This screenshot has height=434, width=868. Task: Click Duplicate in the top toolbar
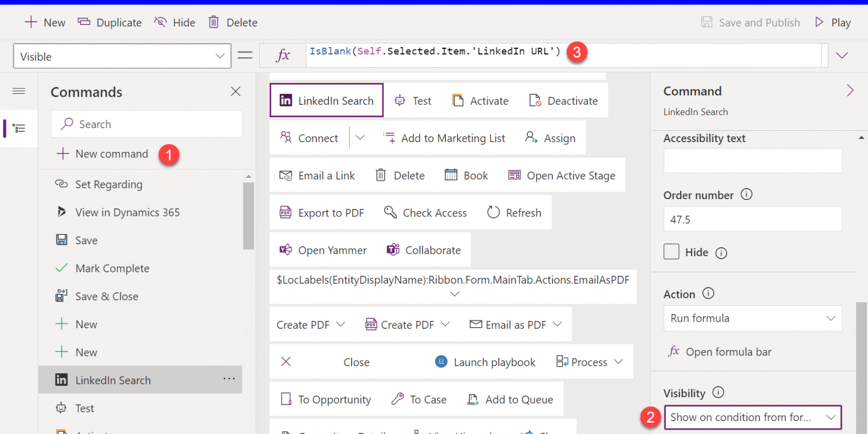[x=110, y=22]
